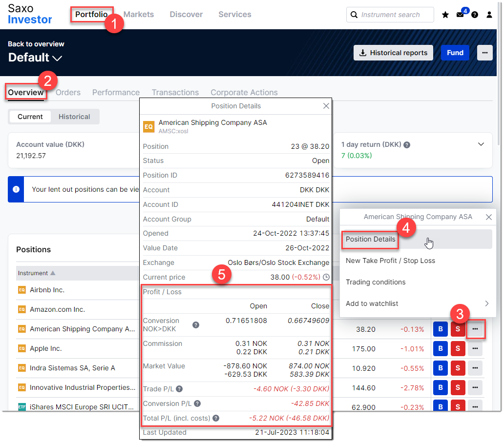504x443 pixels.
Task: Close the Position Details panel
Action: pos(326,106)
